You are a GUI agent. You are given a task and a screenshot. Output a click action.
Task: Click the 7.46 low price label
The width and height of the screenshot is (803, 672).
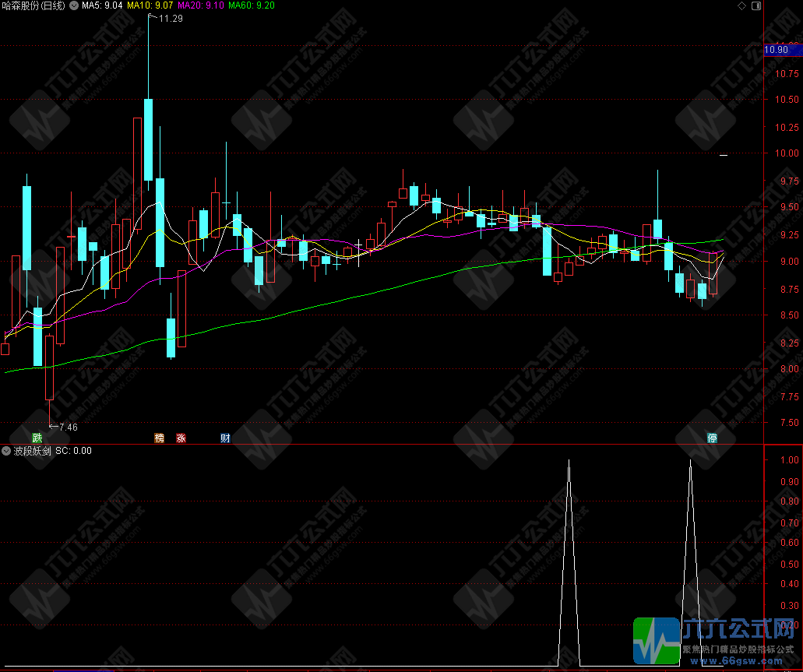click(x=69, y=427)
